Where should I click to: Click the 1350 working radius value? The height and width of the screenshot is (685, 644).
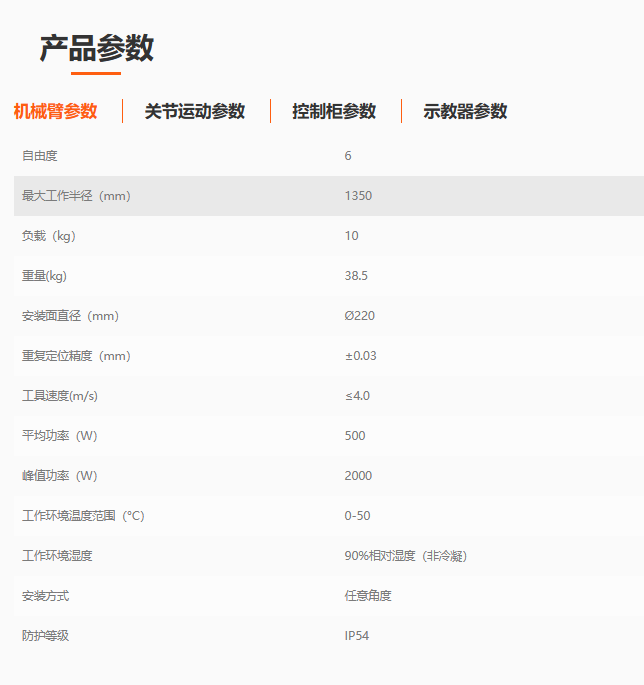pos(358,196)
